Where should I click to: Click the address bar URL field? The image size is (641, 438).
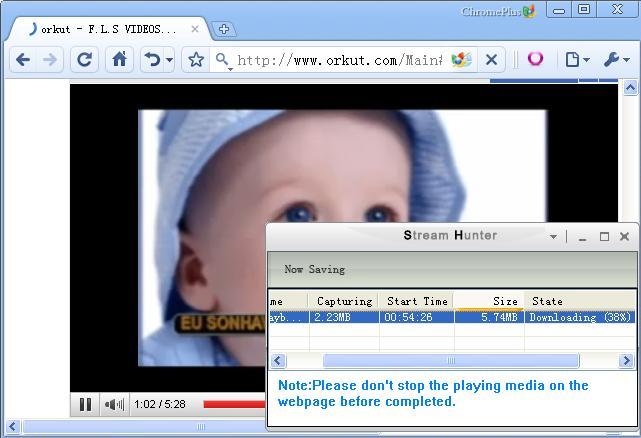340,61
